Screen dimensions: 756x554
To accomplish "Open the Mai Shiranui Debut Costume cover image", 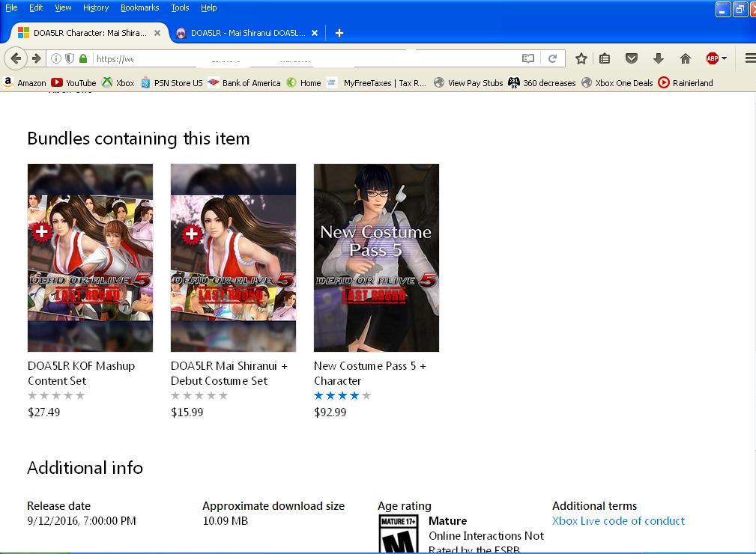I will coord(233,258).
